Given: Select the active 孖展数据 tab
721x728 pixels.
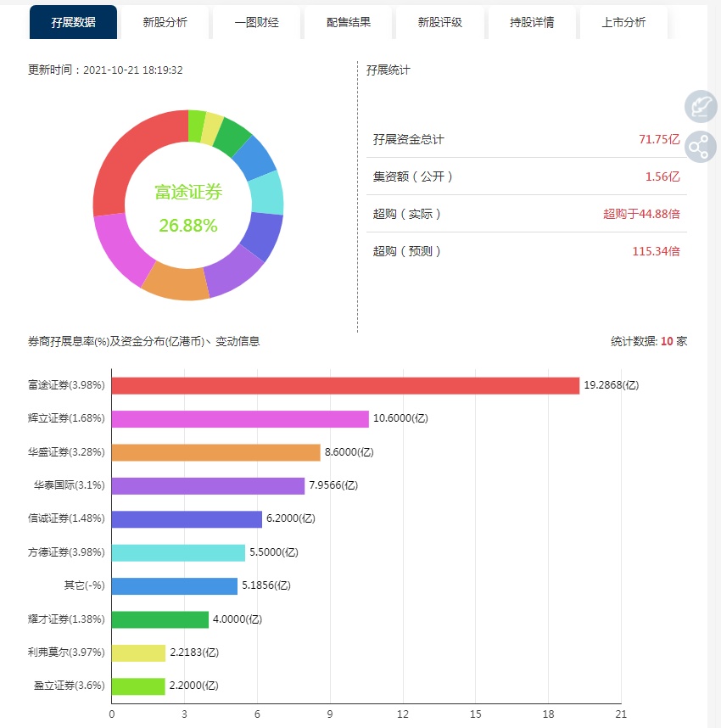Looking at the screenshot, I should (73, 22).
